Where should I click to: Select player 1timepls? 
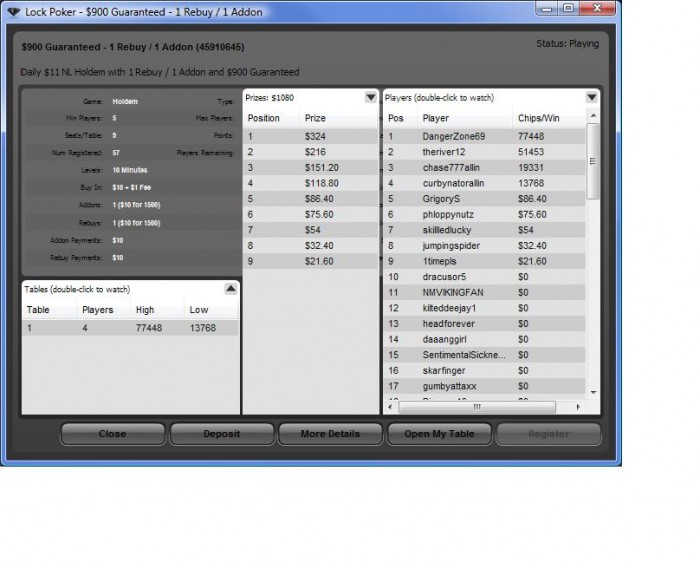click(484, 261)
